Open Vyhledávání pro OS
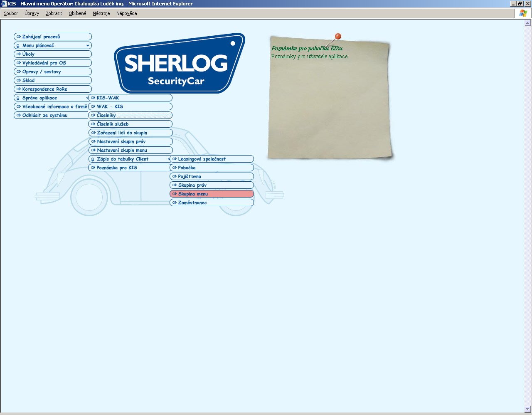Viewport: 532px width, 415px height. click(53, 63)
